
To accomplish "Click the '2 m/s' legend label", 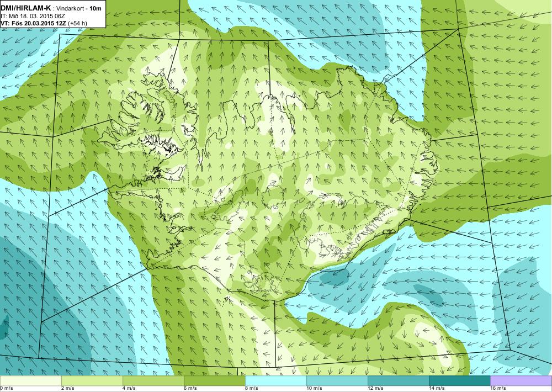I will (x=68, y=389).
